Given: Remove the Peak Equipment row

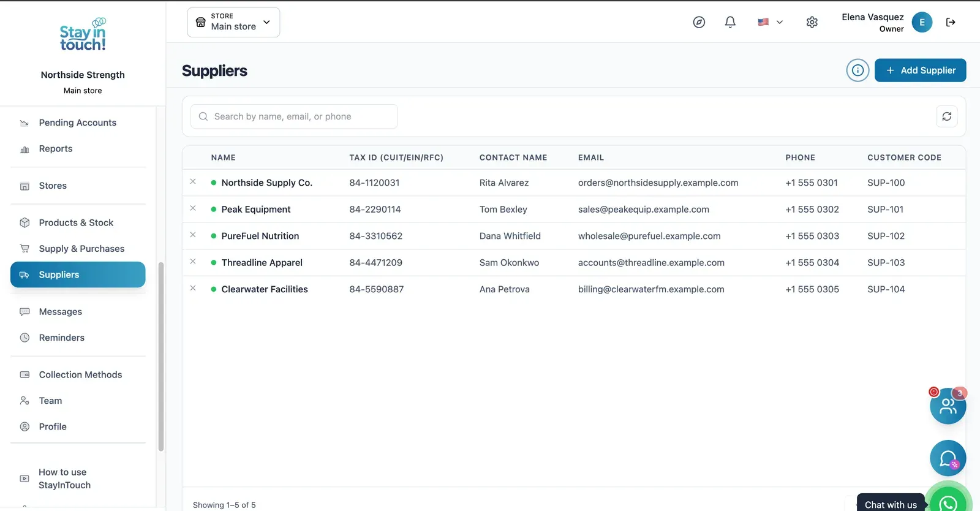Looking at the screenshot, I should point(193,208).
